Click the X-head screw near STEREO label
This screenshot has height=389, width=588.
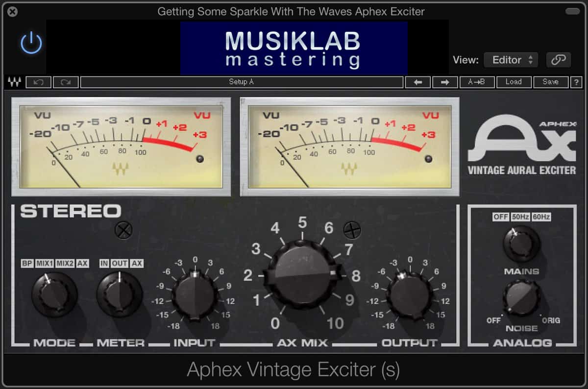pyautogui.click(x=123, y=230)
